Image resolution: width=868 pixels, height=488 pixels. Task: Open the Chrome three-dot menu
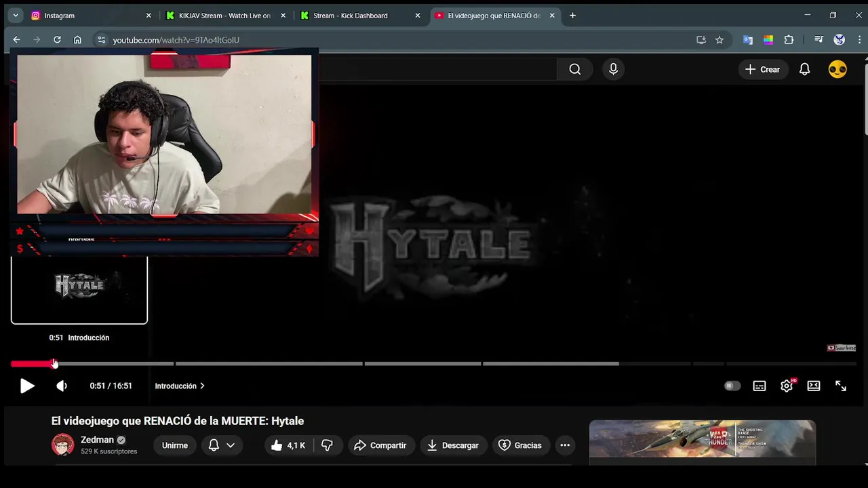[859, 40]
